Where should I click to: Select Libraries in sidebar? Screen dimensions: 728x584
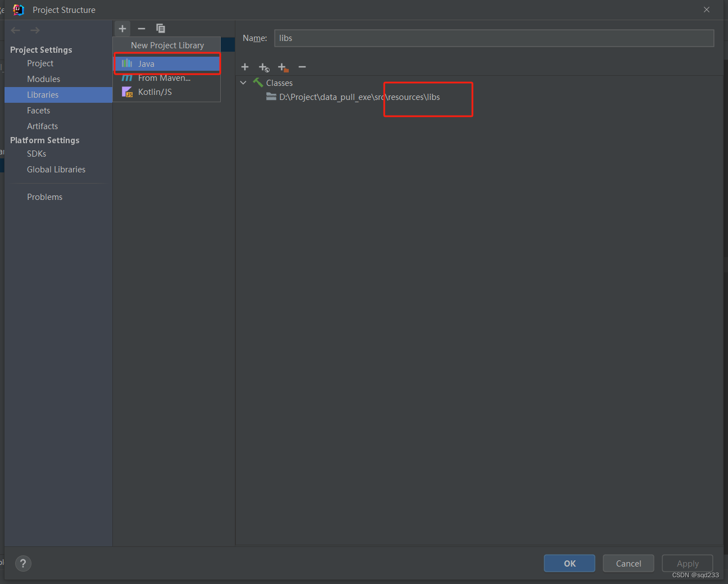coord(58,95)
